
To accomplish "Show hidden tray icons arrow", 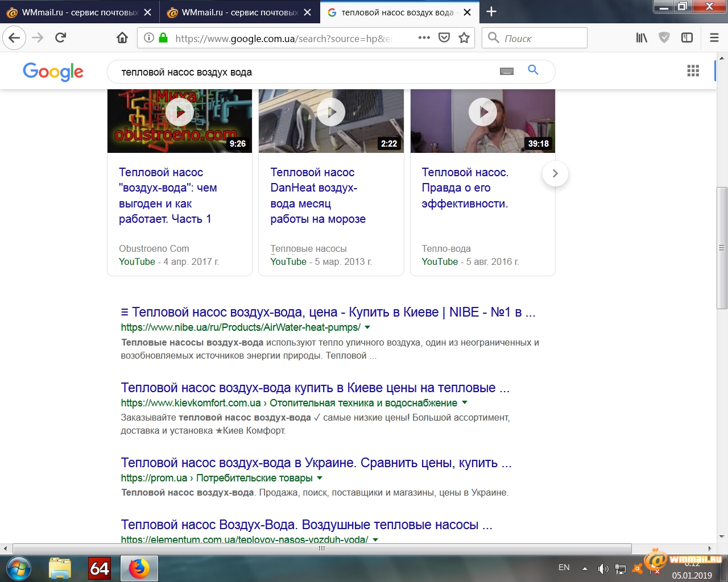I will tap(585, 568).
